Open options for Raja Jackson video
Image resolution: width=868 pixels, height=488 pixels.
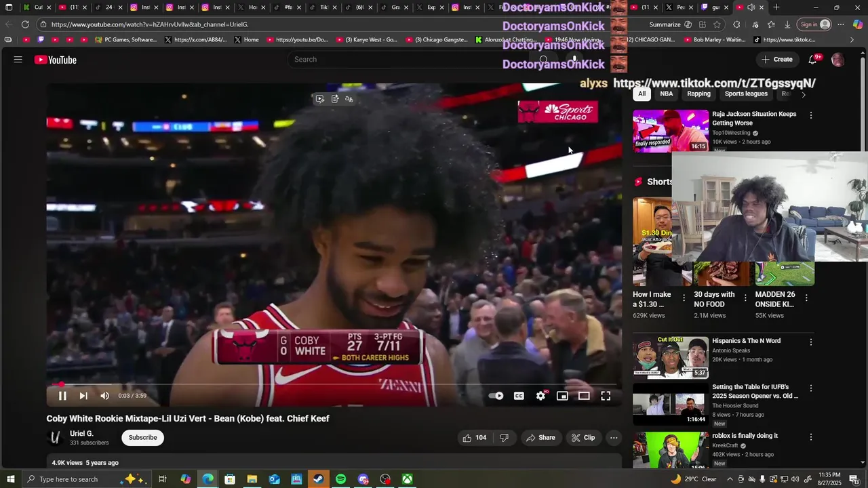[x=811, y=115]
